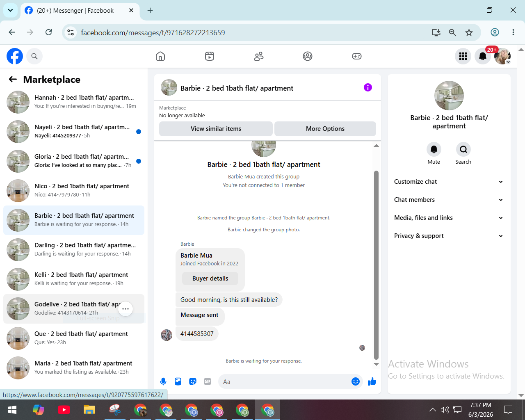Open Maria's apartment conversation

[74, 368]
